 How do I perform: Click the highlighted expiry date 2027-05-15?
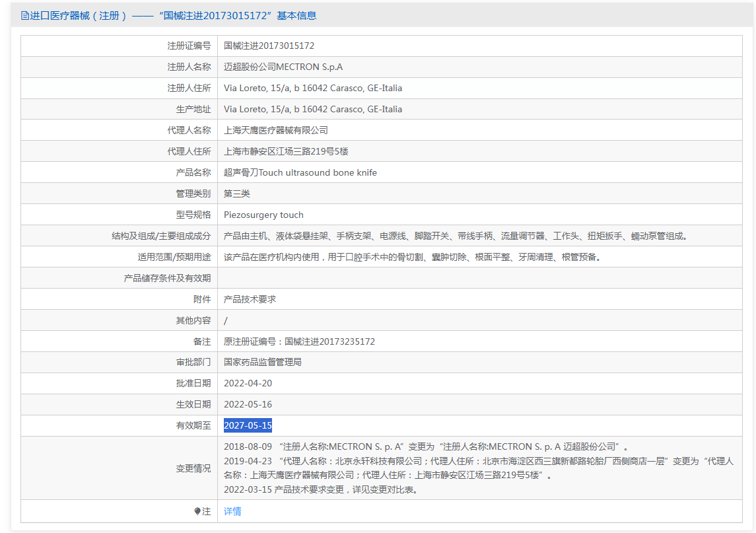pyautogui.click(x=248, y=425)
